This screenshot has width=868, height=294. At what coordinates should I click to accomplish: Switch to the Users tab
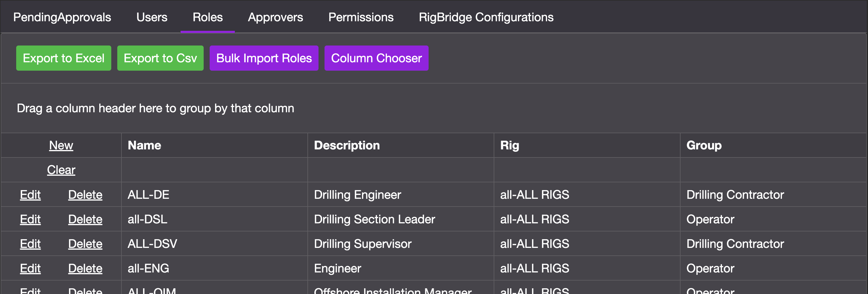[x=152, y=17]
